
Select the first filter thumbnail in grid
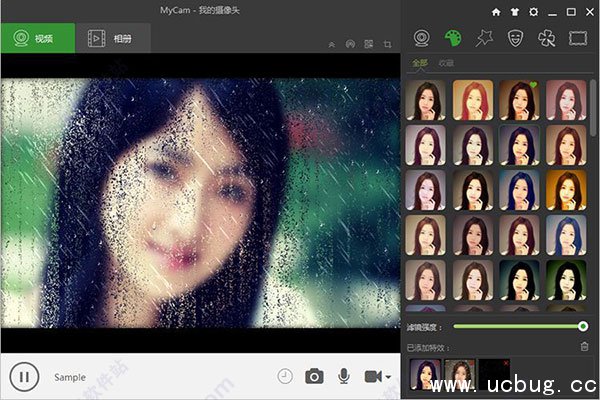[x=426, y=100]
